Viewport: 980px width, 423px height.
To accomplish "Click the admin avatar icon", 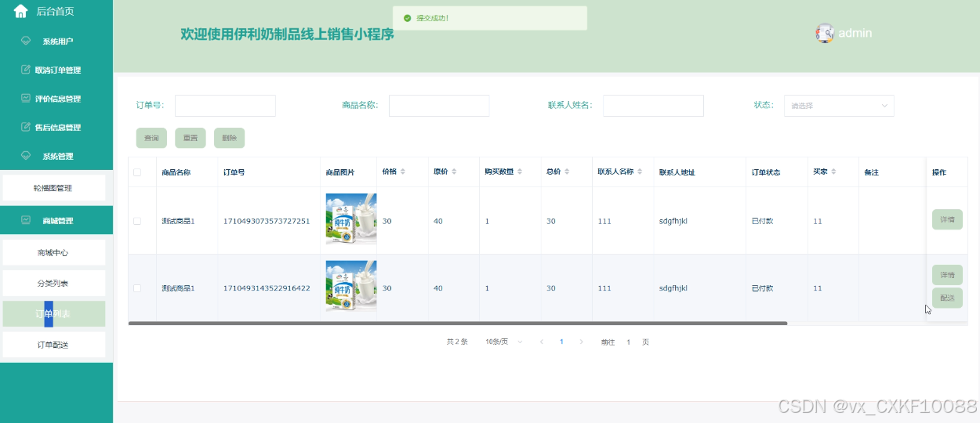I will pos(825,33).
